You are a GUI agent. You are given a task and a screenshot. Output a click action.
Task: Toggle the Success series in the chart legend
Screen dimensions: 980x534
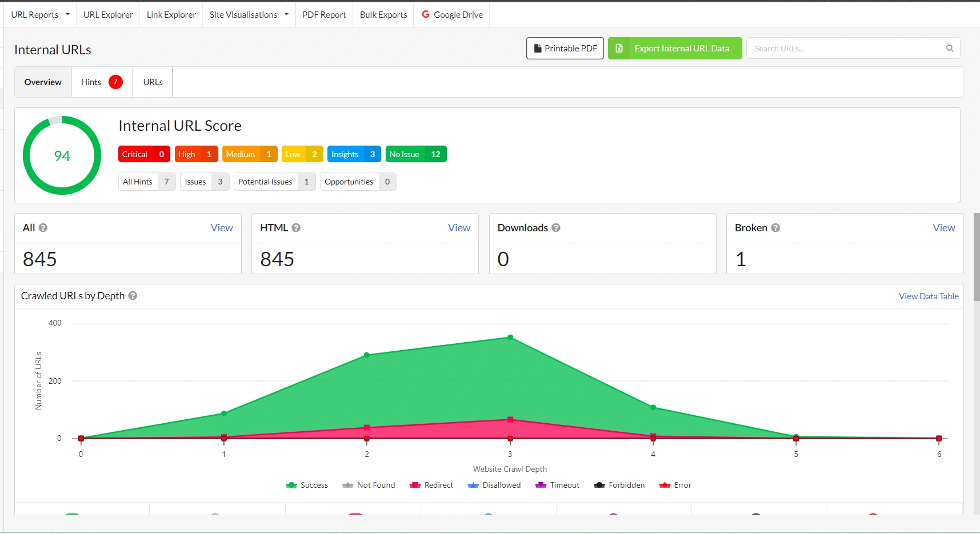click(x=307, y=485)
